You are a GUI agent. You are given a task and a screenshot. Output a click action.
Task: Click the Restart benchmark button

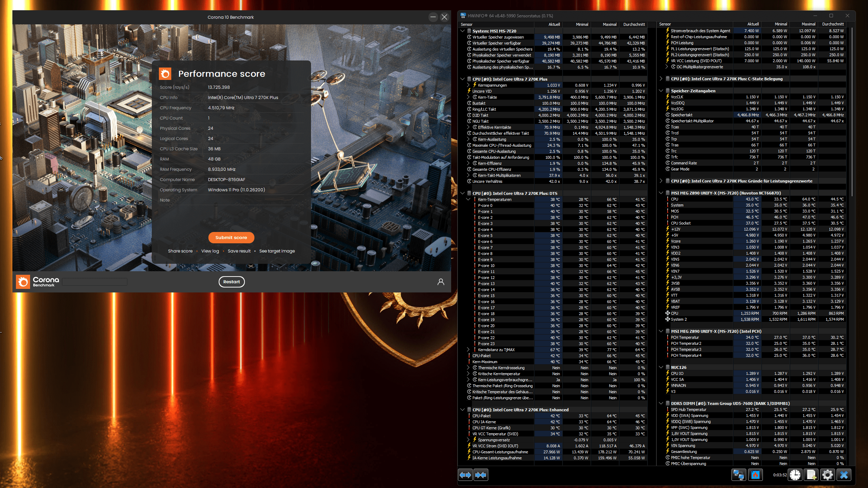(232, 282)
